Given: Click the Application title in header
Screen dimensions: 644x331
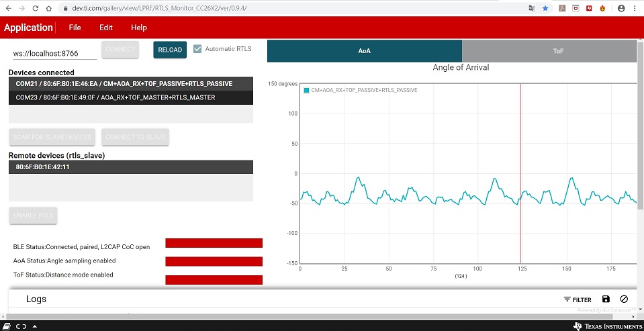Looking at the screenshot, I should 28,28.
